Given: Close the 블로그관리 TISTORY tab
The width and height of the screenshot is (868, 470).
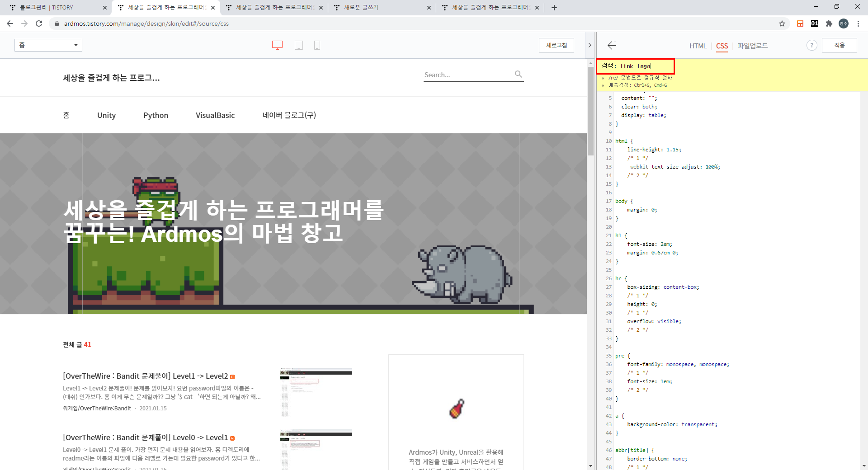Looking at the screenshot, I should pyautogui.click(x=105, y=8).
